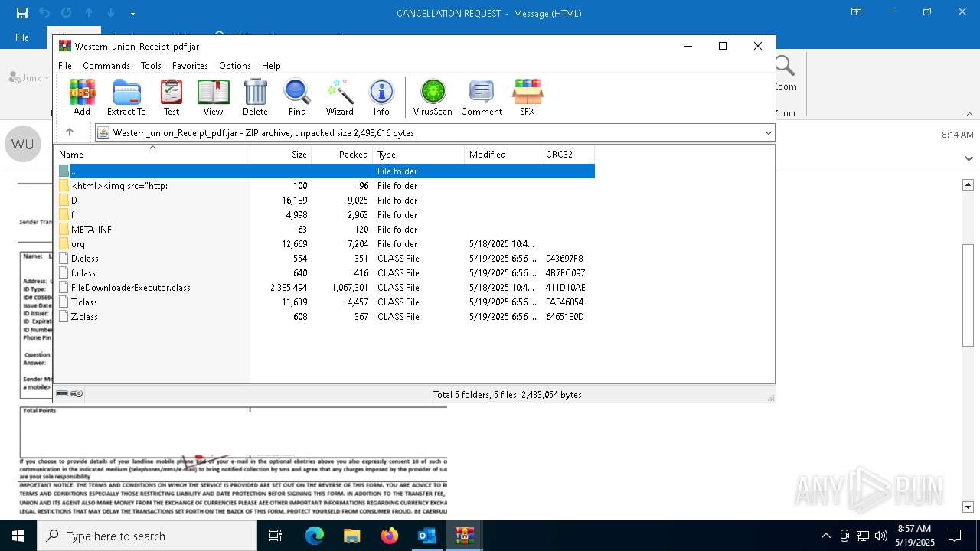Sort by Size column header
This screenshot has height=551, width=980.
click(281, 154)
